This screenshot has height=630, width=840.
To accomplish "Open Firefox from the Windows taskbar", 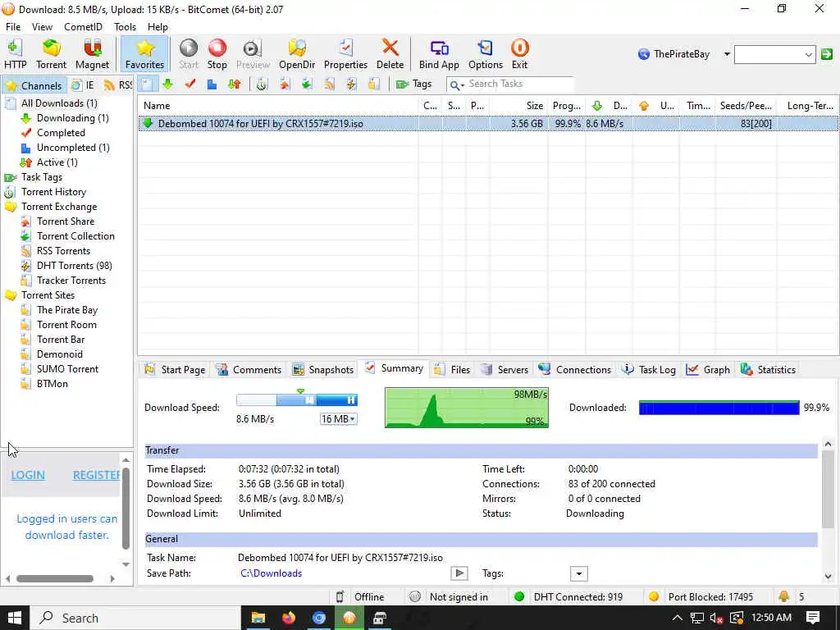I will 289,618.
